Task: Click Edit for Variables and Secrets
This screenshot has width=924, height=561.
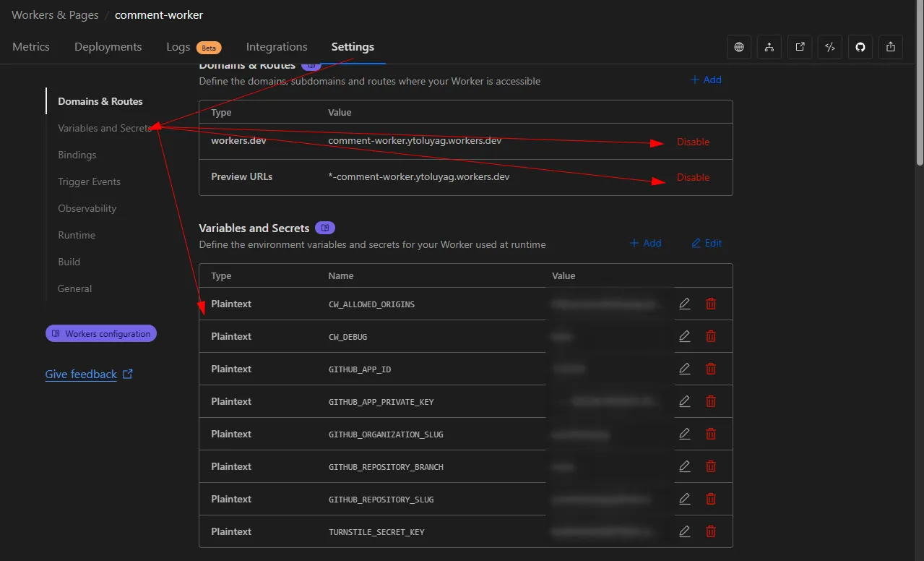Action: coord(707,243)
